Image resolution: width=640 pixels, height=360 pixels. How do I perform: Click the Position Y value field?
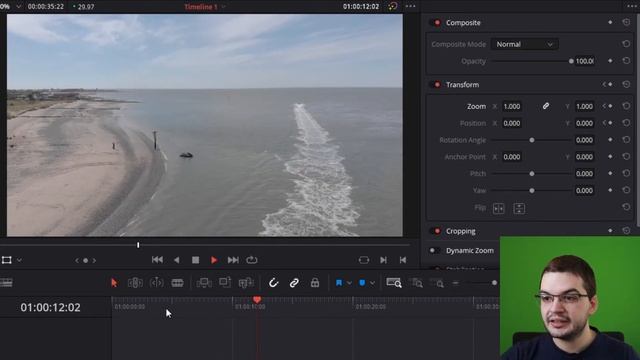click(x=584, y=123)
